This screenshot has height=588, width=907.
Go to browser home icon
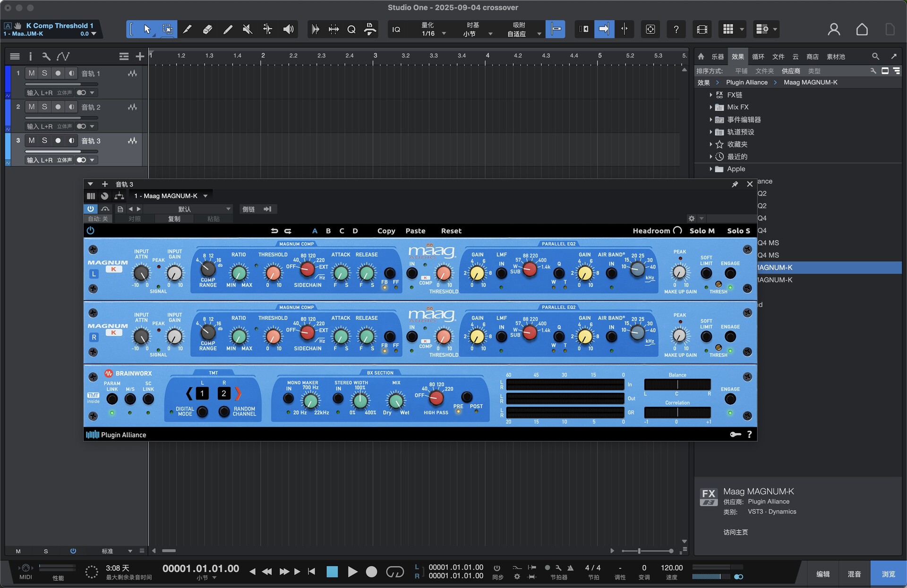701,56
